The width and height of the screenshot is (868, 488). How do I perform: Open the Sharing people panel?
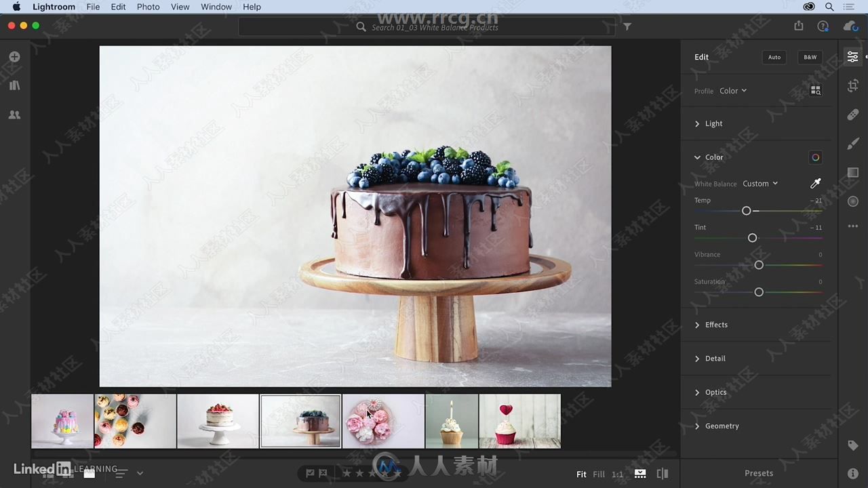click(x=14, y=115)
